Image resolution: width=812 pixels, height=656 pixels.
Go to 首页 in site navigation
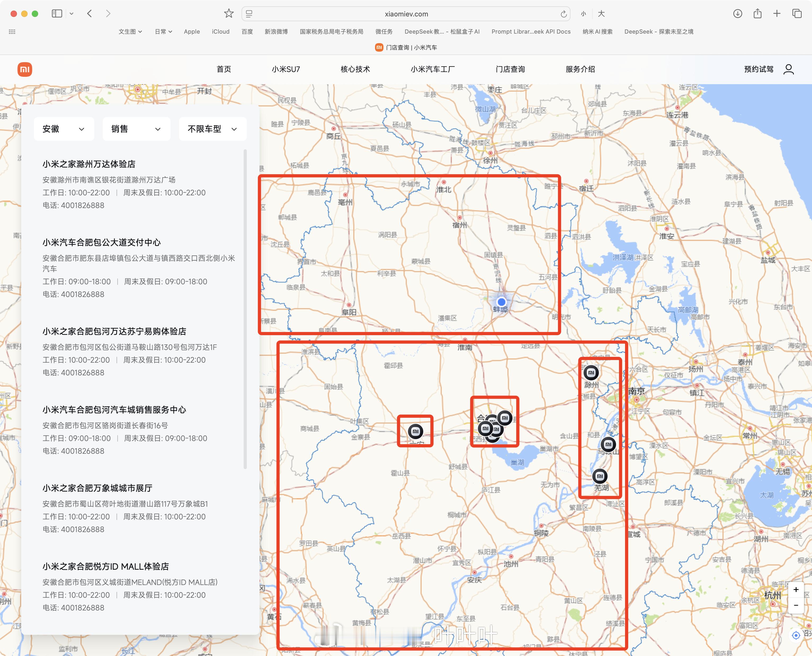(x=224, y=69)
